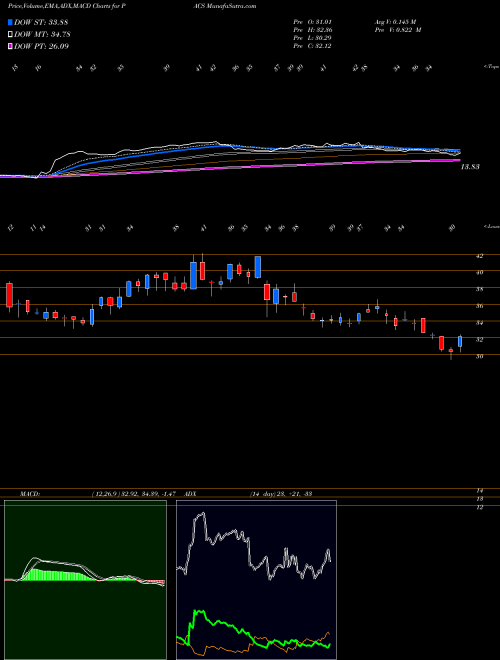Image resolution: width=500 pixels, height=660 pixels.
Task: Click the 'MACD:' indicator label
Action: tap(29, 494)
